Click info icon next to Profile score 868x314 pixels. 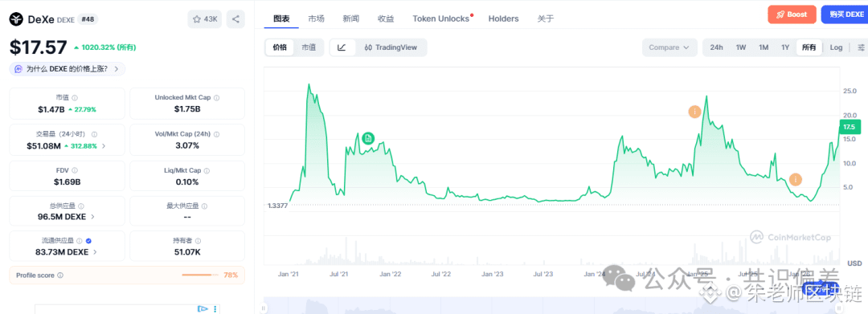click(x=60, y=275)
